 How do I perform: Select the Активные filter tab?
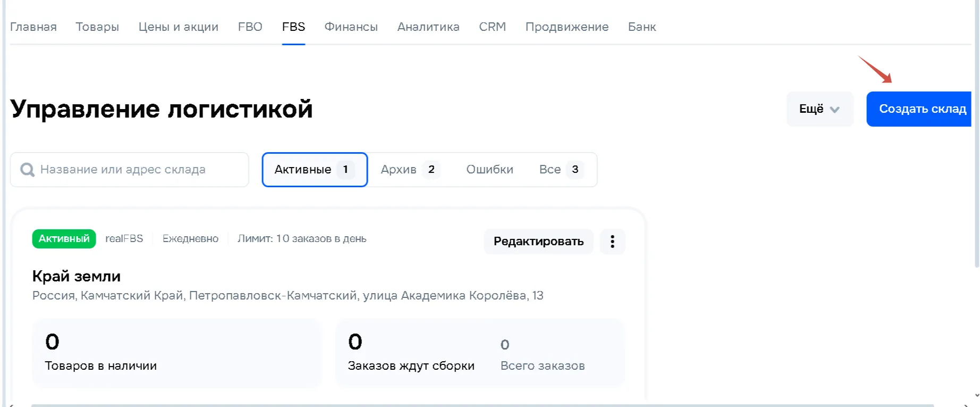(x=314, y=170)
